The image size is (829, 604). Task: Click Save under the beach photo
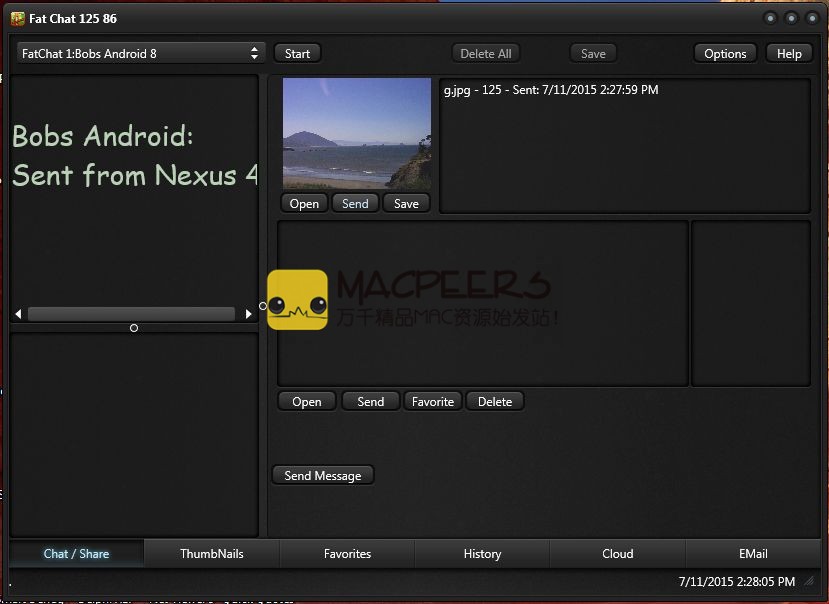(406, 204)
